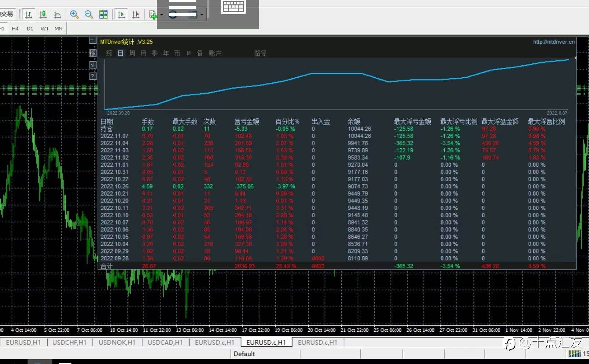589x364 pixels.
Task: Click the connection status bars indicator
Action: tap(574, 354)
